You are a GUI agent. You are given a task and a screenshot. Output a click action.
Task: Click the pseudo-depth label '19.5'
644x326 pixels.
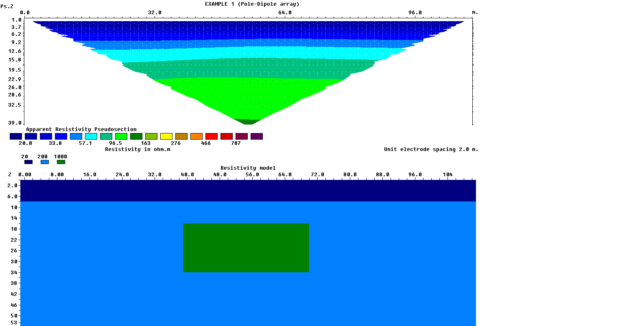[x=15, y=70]
